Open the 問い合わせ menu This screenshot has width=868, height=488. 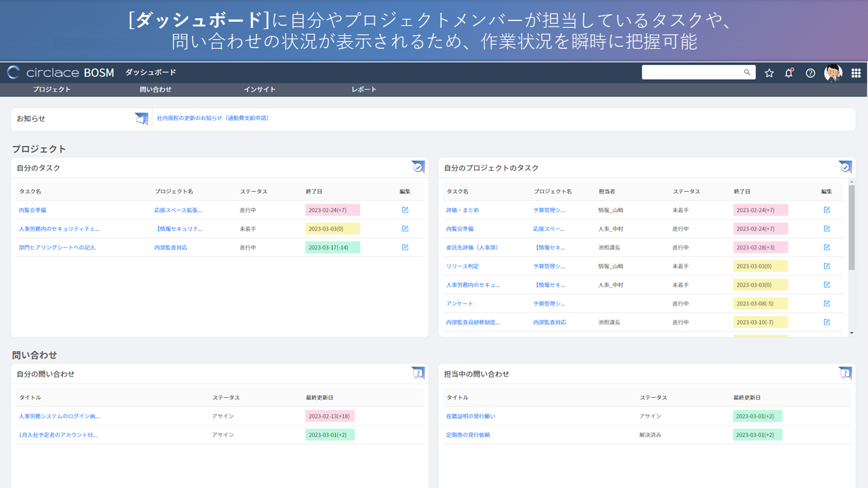pyautogui.click(x=155, y=89)
